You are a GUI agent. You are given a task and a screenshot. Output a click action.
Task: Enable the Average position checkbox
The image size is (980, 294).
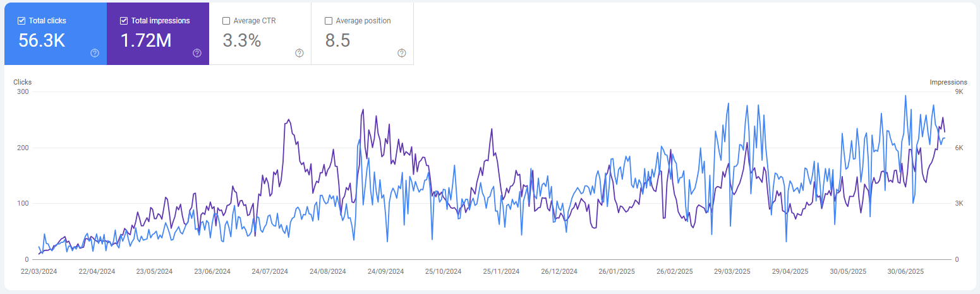(x=329, y=21)
